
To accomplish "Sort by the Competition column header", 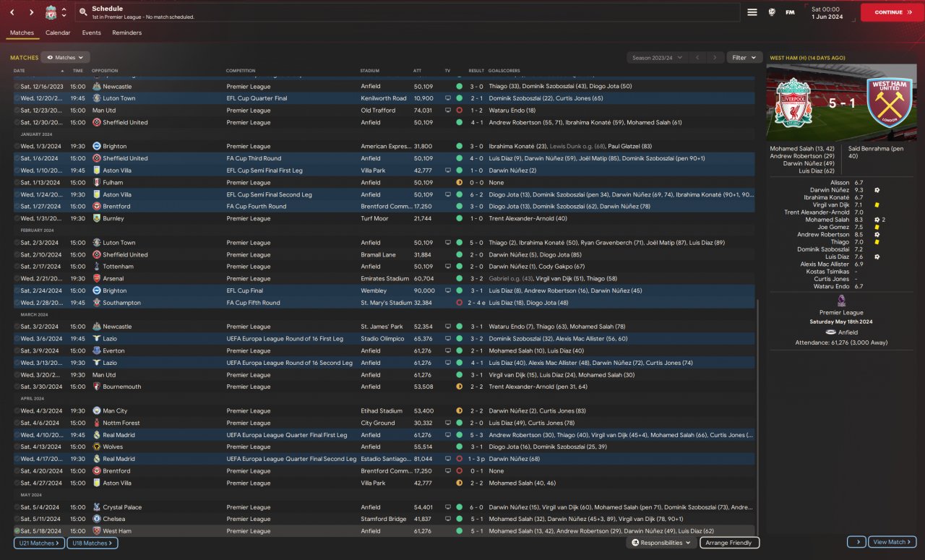I will pyautogui.click(x=241, y=71).
